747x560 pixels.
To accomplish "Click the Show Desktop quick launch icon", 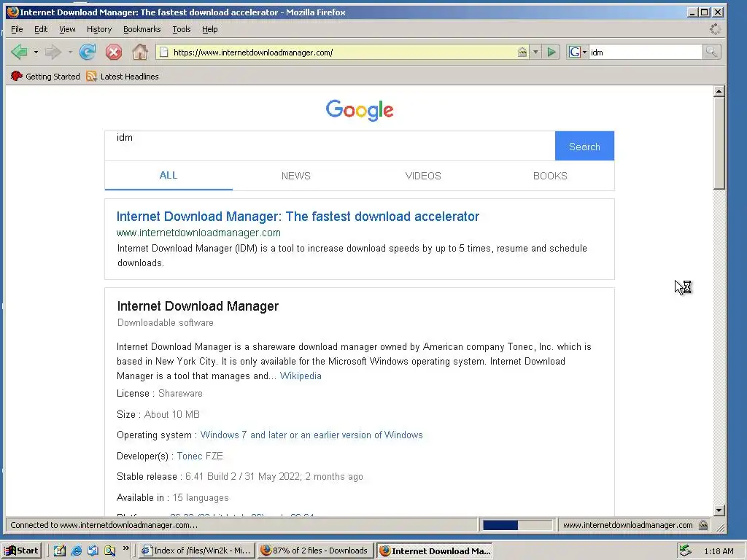I will pyautogui.click(x=60, y=551).
